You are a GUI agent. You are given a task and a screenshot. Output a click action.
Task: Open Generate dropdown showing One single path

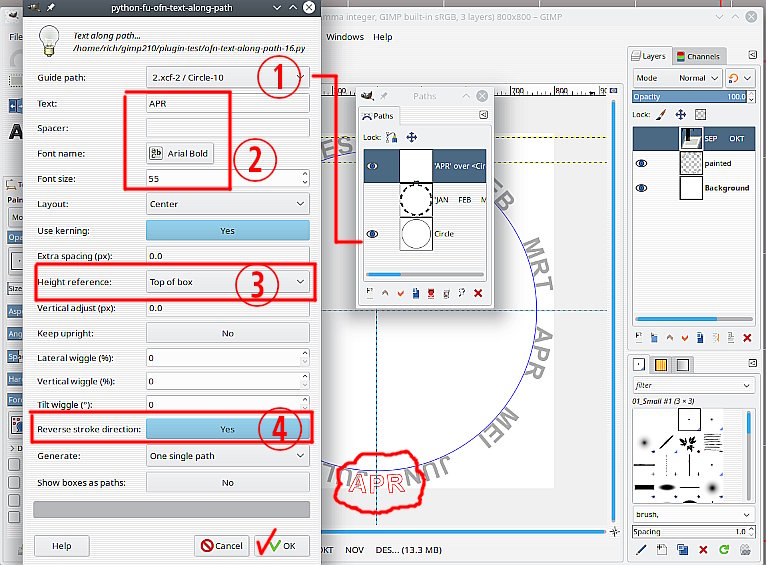pyautogui.click(x=228, y=456)
